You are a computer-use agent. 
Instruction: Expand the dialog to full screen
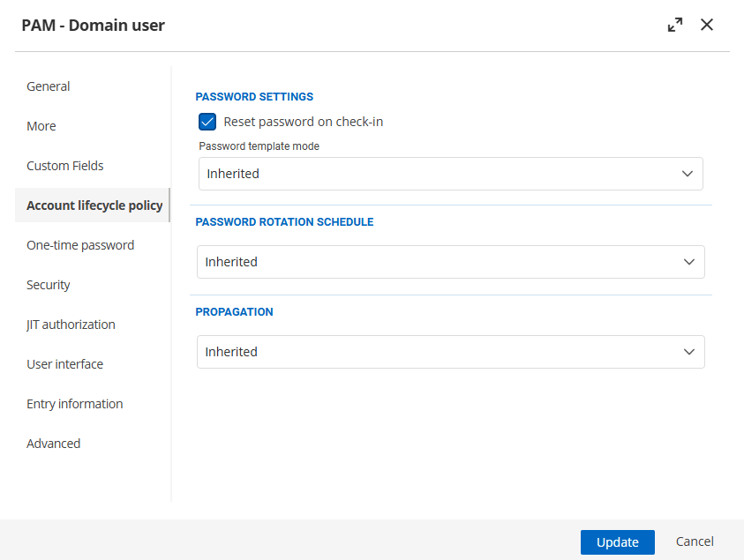click(x=675, y=26)
